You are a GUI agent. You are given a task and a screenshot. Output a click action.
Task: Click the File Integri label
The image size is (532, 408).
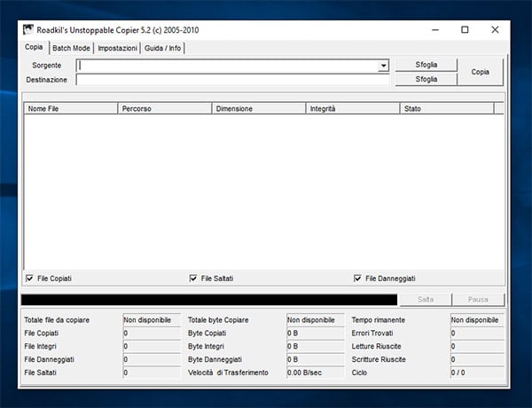click(x=41, y=346)
